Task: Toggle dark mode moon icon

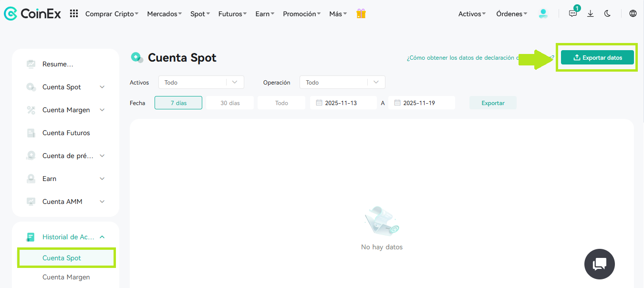Action: point(608,14)
